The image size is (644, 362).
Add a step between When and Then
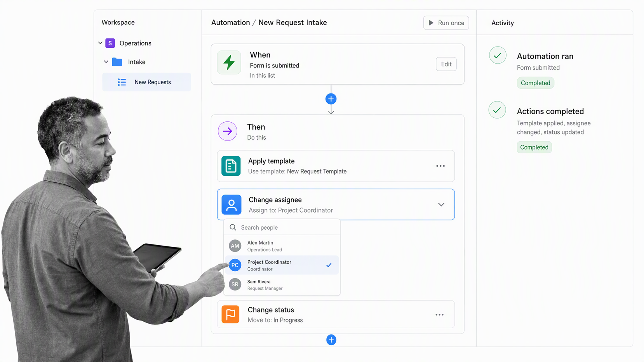pos(331,99)
